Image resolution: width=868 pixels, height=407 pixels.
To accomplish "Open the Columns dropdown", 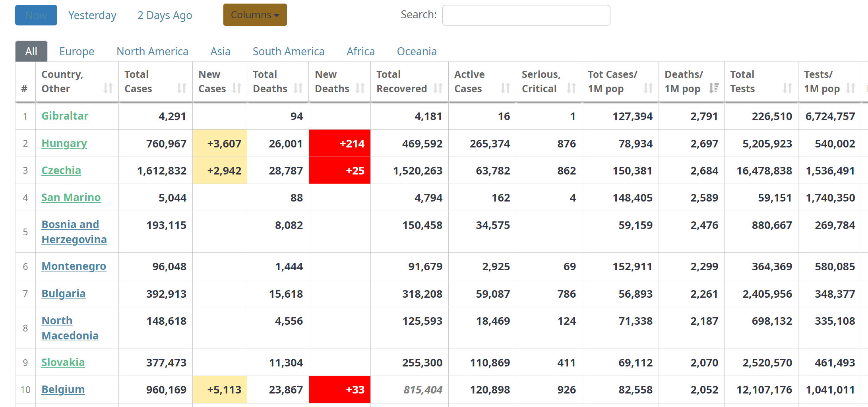I will [255, 15].
